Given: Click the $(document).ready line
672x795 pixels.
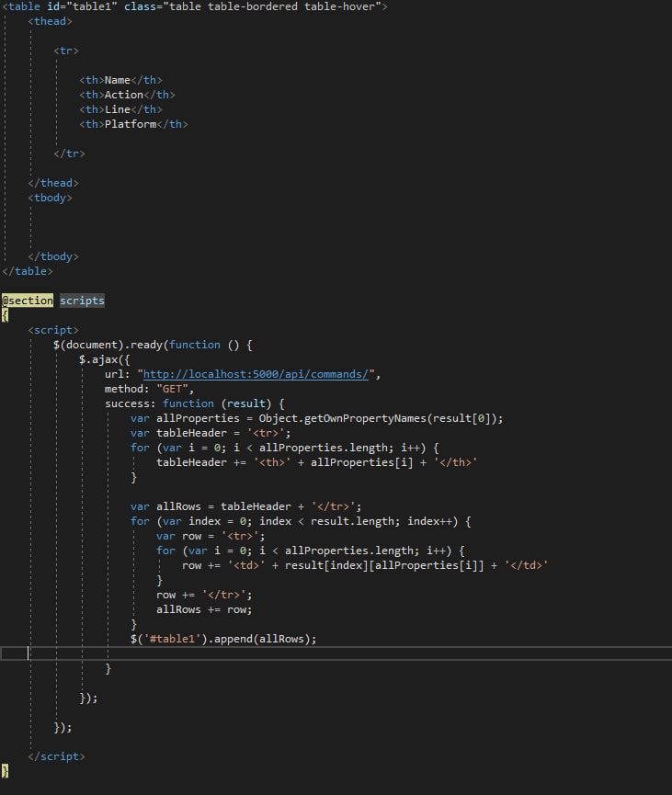Looking at the screenshot, I should click(x=153, y=345).
